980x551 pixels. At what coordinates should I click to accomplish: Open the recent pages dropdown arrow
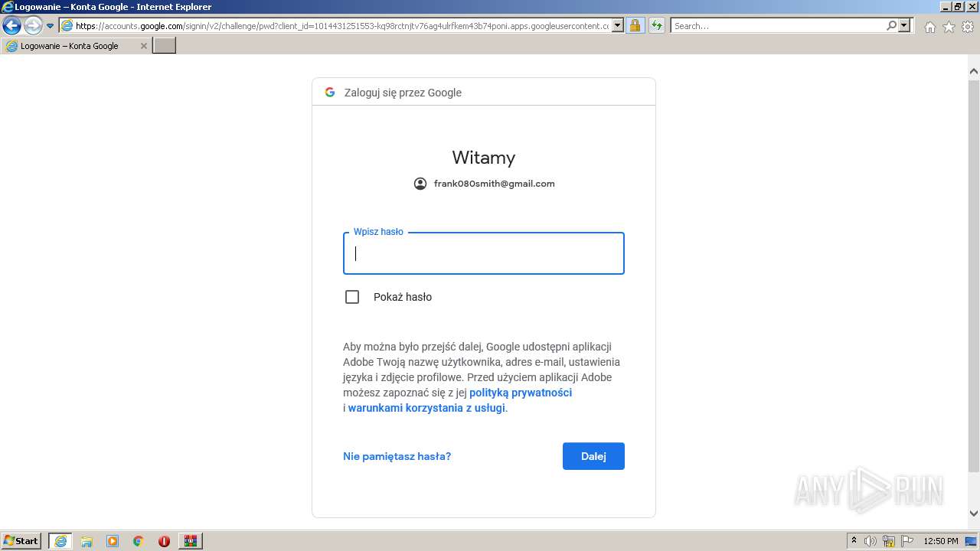point(50,26)
